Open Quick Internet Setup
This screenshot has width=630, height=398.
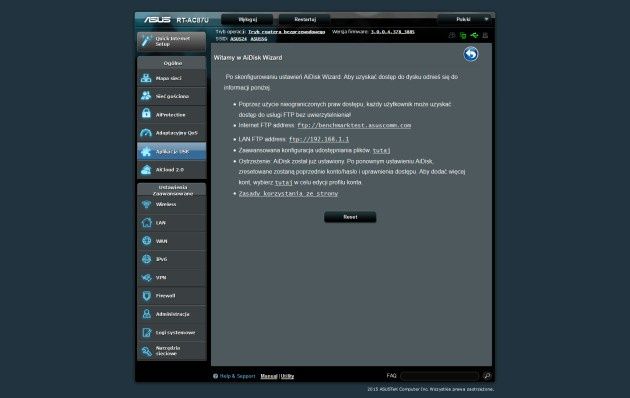pyautogui.click(x=172, y=41)
